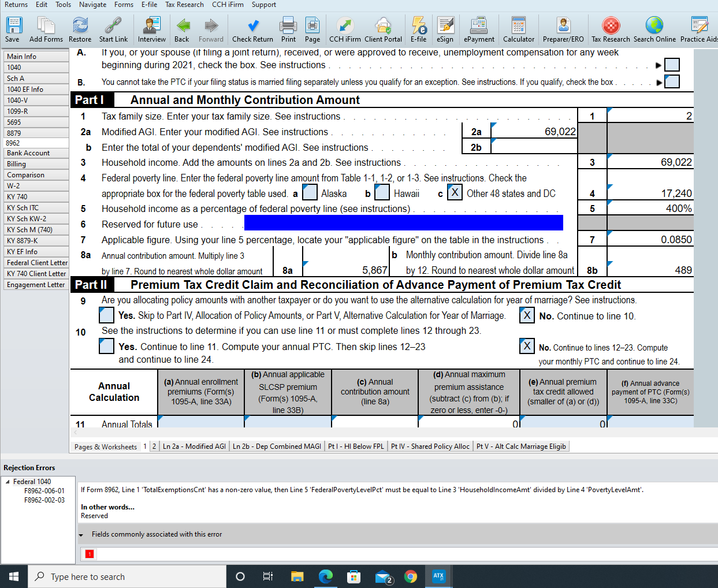The image size is (718, 588).
Task: Open KY 740 form in sidebar
Action: [x=36, y=197]
